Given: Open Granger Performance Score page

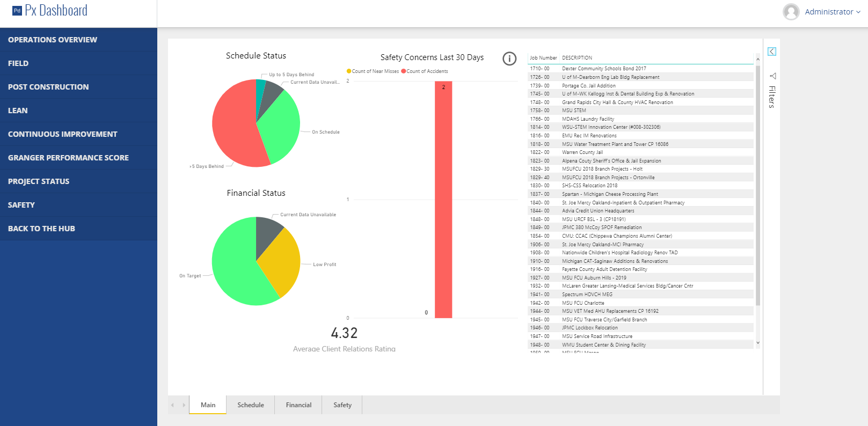Looking at the screenshot, I should point(78,158).
